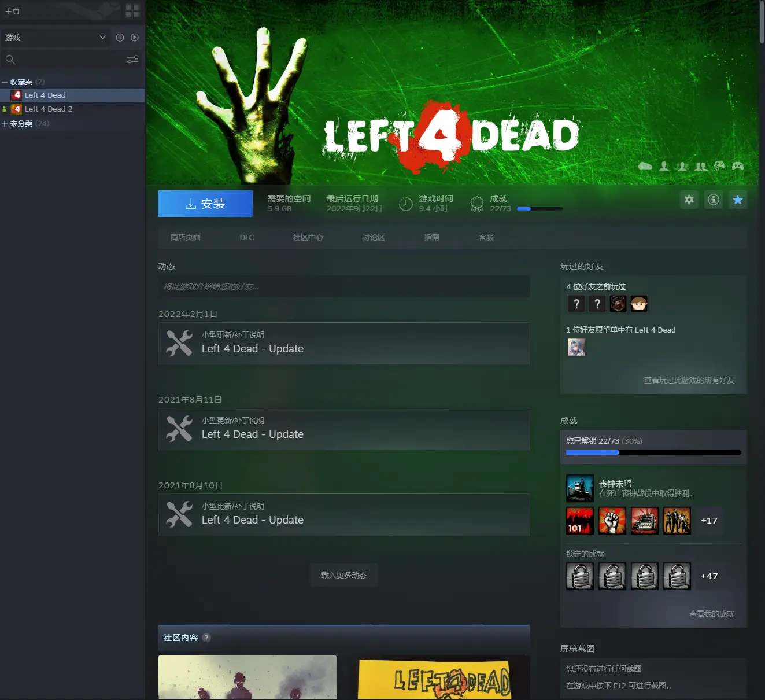Image resolution: width=765 pixels, height=700 pixels.
Task: Select Left 4 Dead 2 in the sidebar
Action: tap(73, 109)
